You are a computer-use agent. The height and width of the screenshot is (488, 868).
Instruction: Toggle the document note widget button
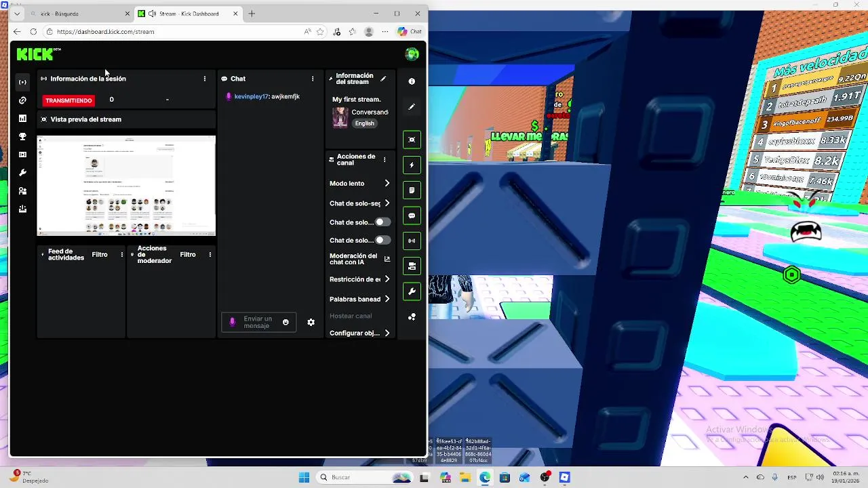point(412,190)
